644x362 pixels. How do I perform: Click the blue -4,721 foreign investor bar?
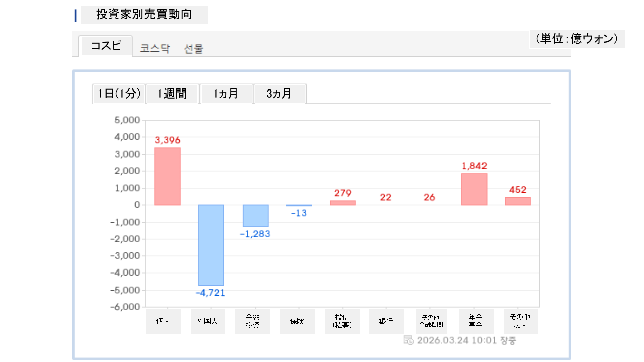coord(211,245)
